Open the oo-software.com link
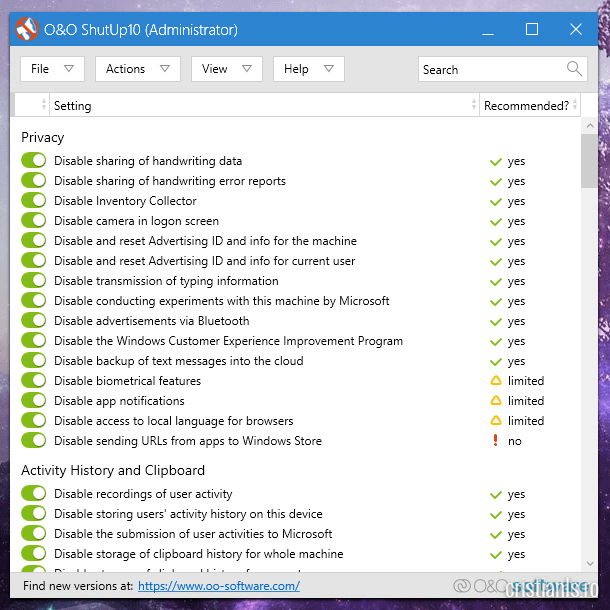This screenshot has width=610, height=610. point(219,586)
